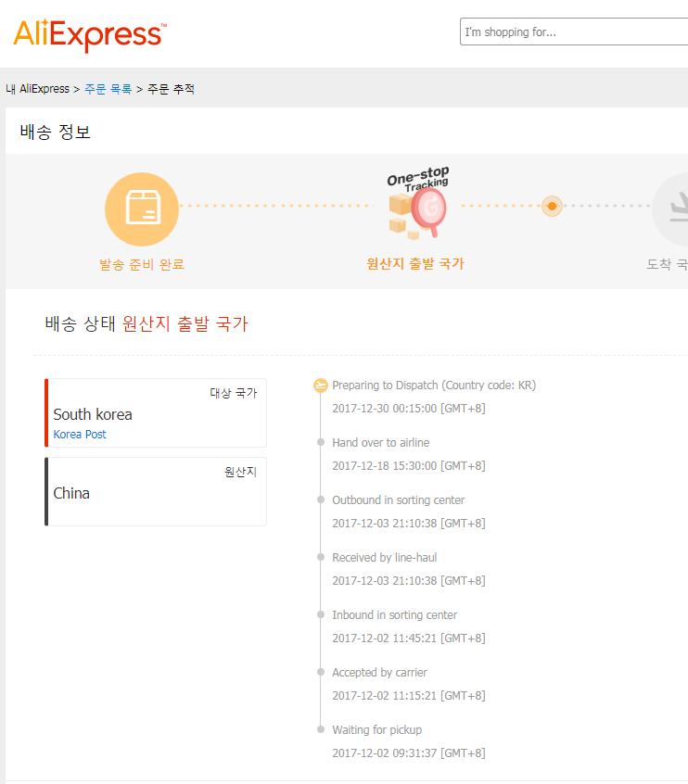Screen dimensions: 688x784
Task: Click the Inbound in sorting center timeline dot
Action: (x=321, y=615)
